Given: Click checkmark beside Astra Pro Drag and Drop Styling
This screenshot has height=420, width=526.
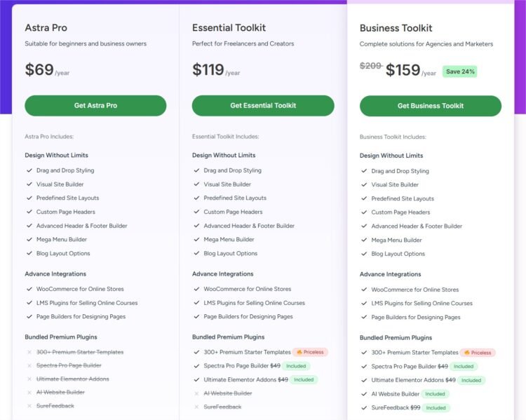Looking at the screenshot, I should point(29,170).
